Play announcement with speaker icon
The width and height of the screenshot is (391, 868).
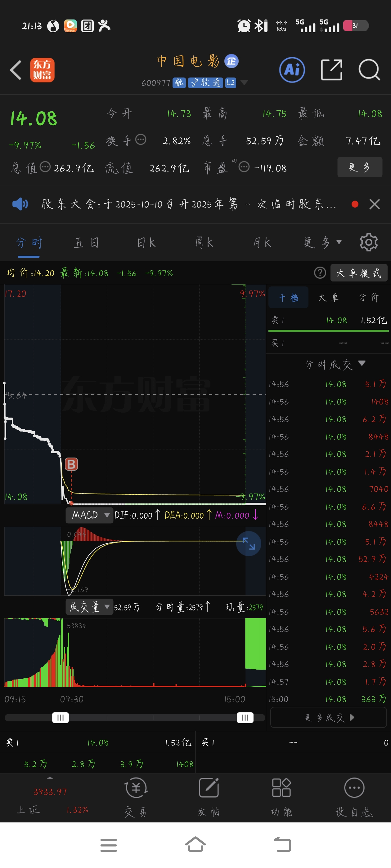point(20,204)
